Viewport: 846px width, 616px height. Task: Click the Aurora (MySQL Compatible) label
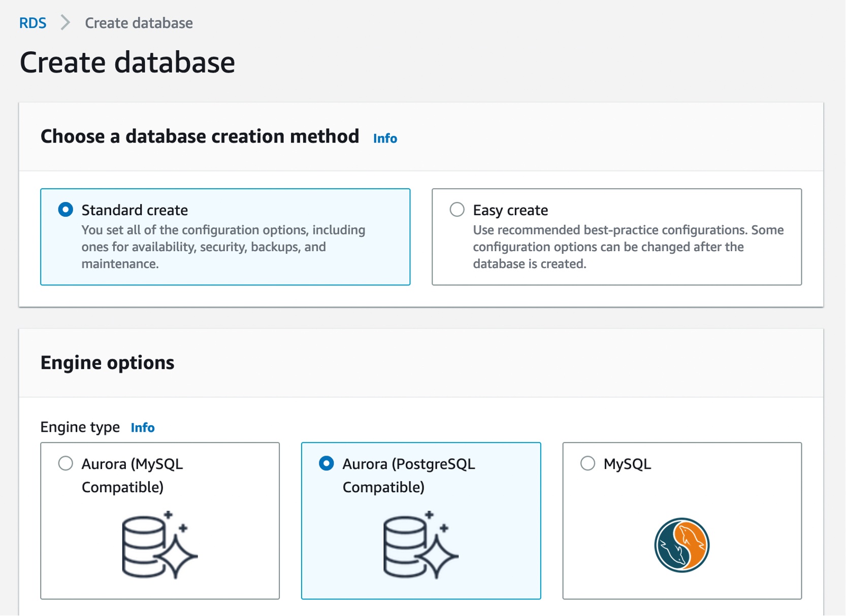pyautogui.click(x=132, y=475)
